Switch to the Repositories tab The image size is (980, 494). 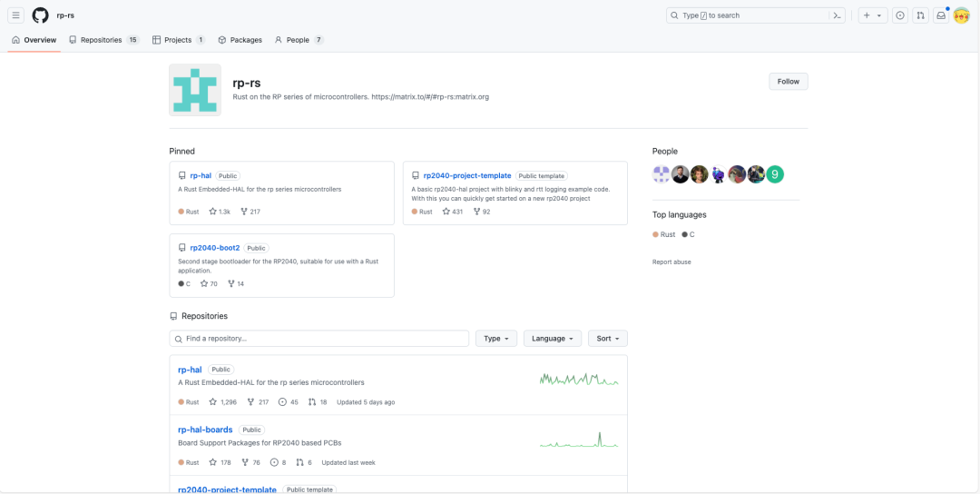click(103, 40)
